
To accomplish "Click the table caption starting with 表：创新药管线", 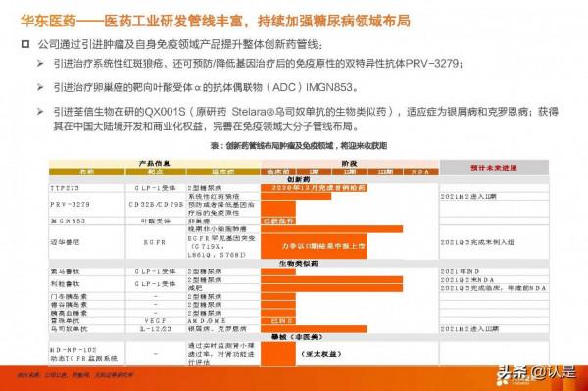I will [x=299, y=146].
